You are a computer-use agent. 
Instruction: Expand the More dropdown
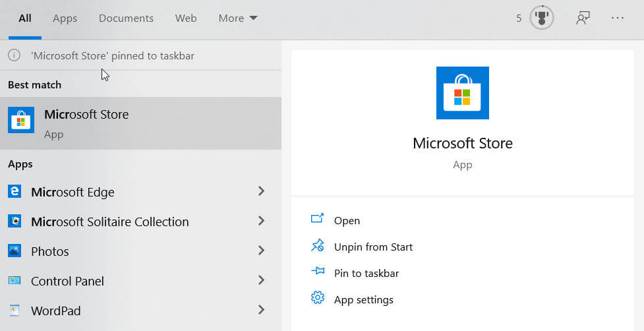pos(238,18)
